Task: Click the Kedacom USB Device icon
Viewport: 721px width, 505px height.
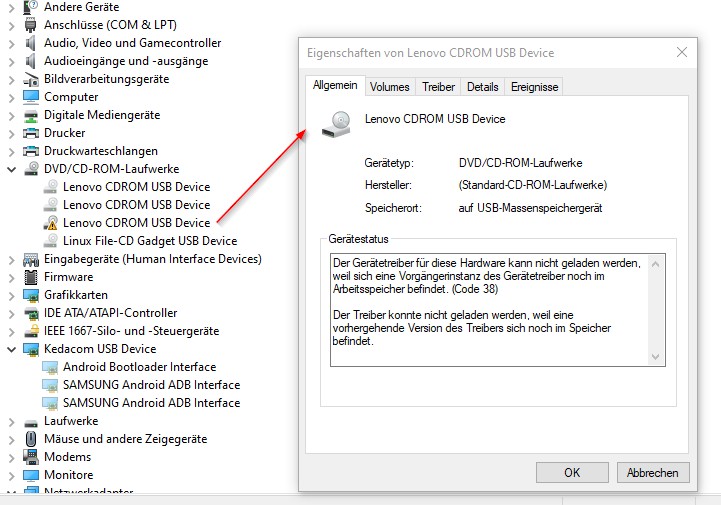Action: (31, 349)
